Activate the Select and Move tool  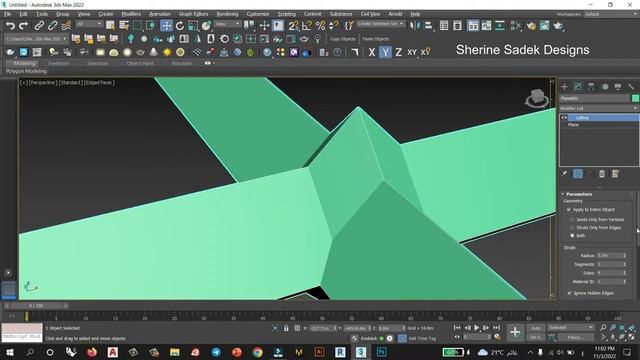point(166,26)
